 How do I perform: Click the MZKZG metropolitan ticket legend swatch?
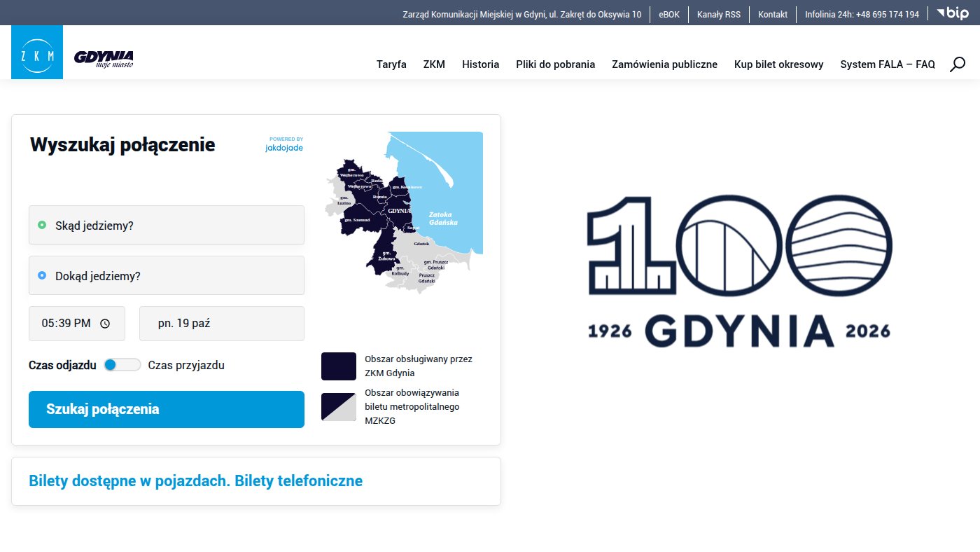[339, 407]
